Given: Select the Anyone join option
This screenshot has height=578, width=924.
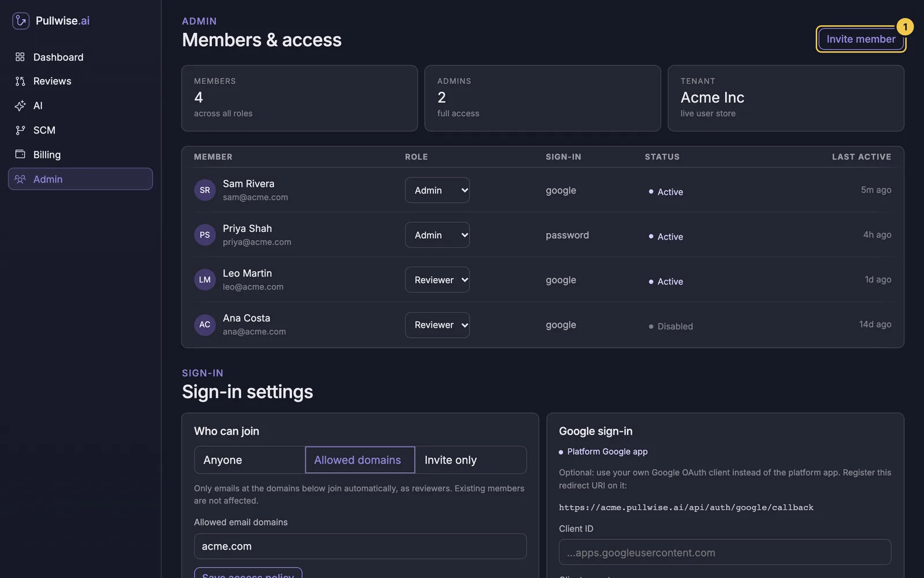Looking at the screenshot, I should click(x=249, y=460).
